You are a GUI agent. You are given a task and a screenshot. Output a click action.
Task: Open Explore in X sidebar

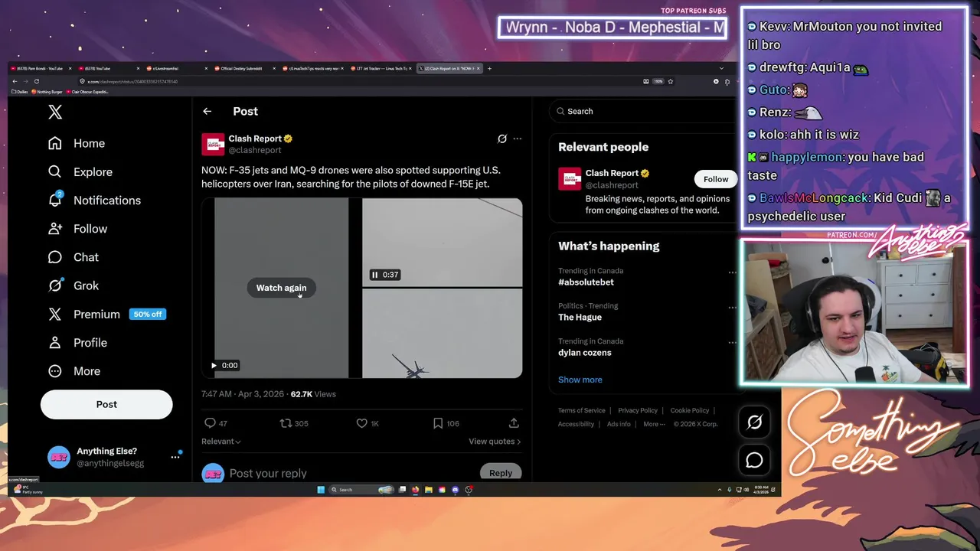click(x=80, y=172)
